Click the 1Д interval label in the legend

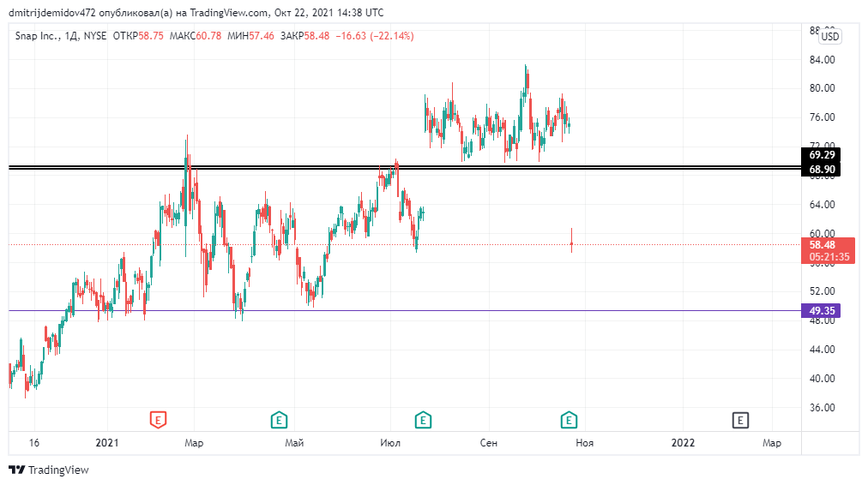71,36
